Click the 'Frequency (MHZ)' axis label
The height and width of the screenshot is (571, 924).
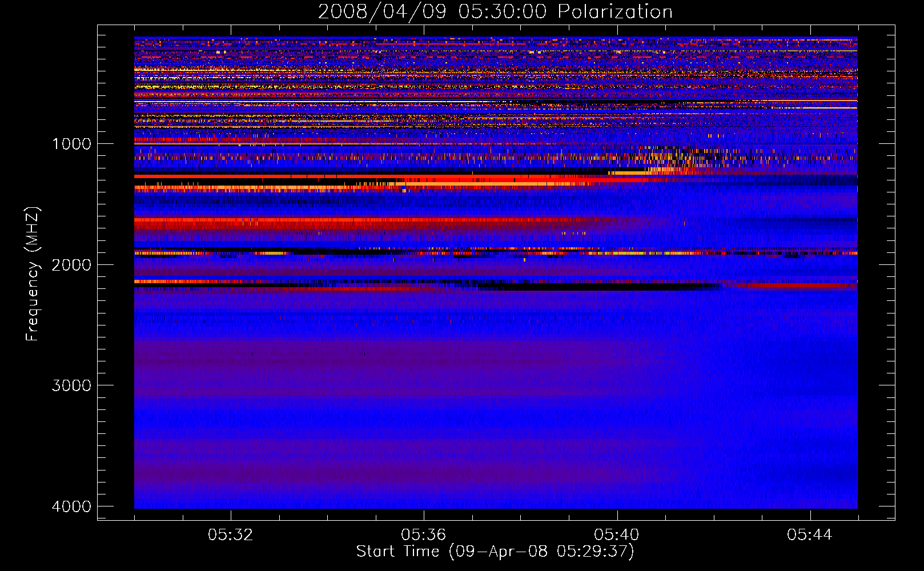[x=32, y=274]
